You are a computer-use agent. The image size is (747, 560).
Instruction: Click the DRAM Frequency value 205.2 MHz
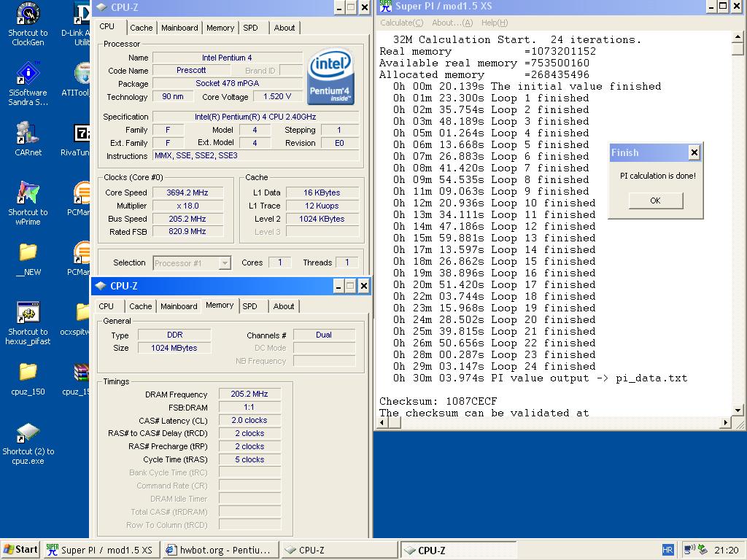(249, 394)
